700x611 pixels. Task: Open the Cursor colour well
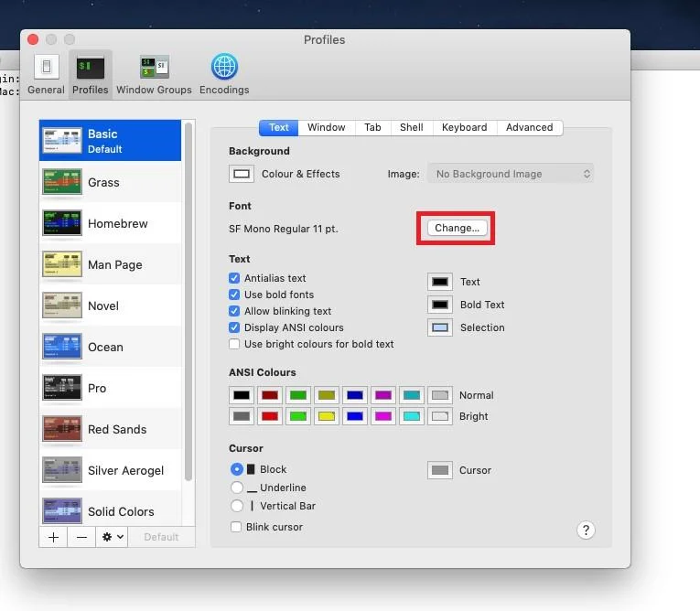[440, 470]
